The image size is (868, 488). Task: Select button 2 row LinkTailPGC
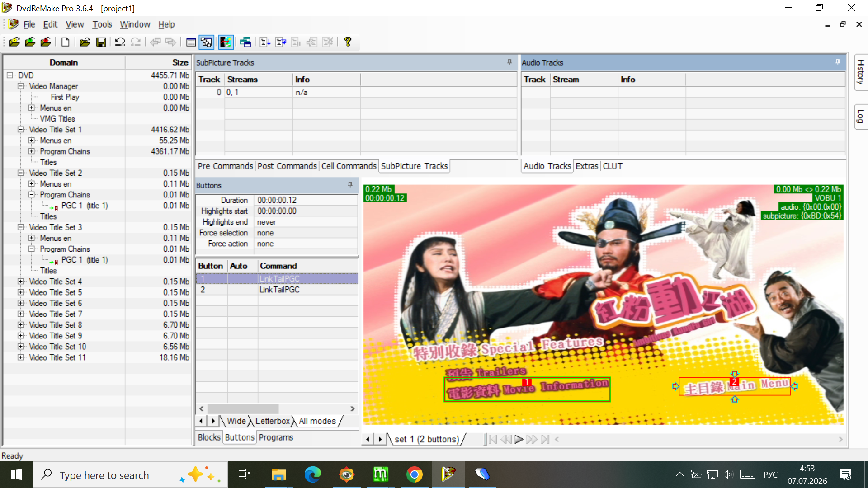[x=277, y=290]
